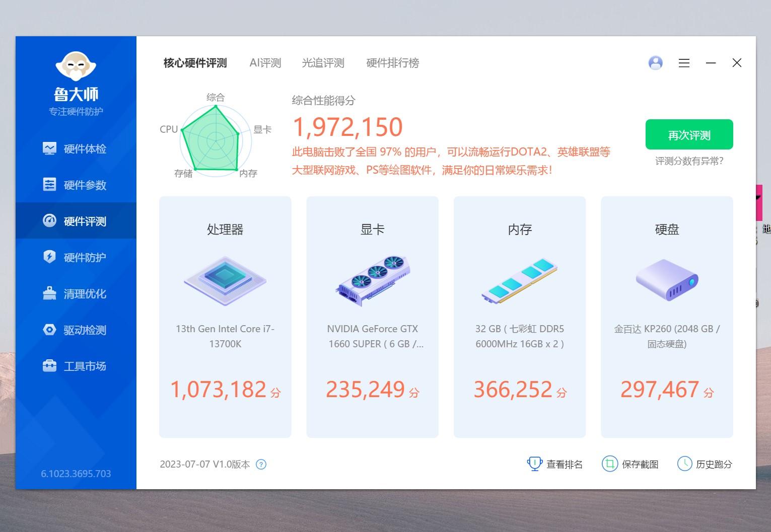Select 硬件防护 label in sidebar menu
Viewport: 771px width, 532px height.
point(85,258)
